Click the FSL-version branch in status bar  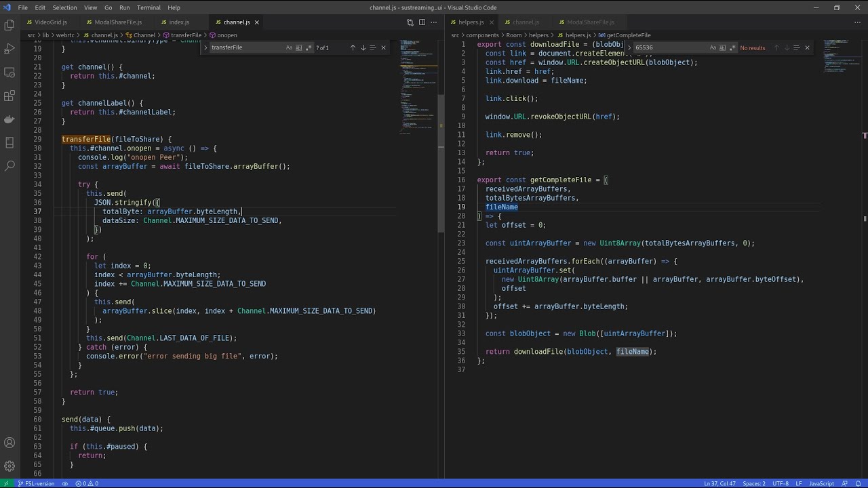coord(35,483)
